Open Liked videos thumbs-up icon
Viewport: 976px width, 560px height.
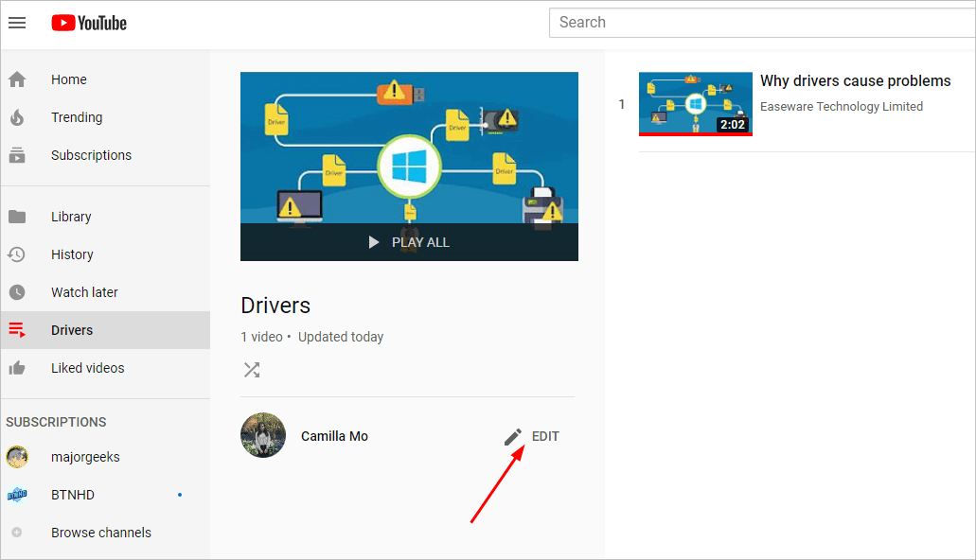[17, 368]
